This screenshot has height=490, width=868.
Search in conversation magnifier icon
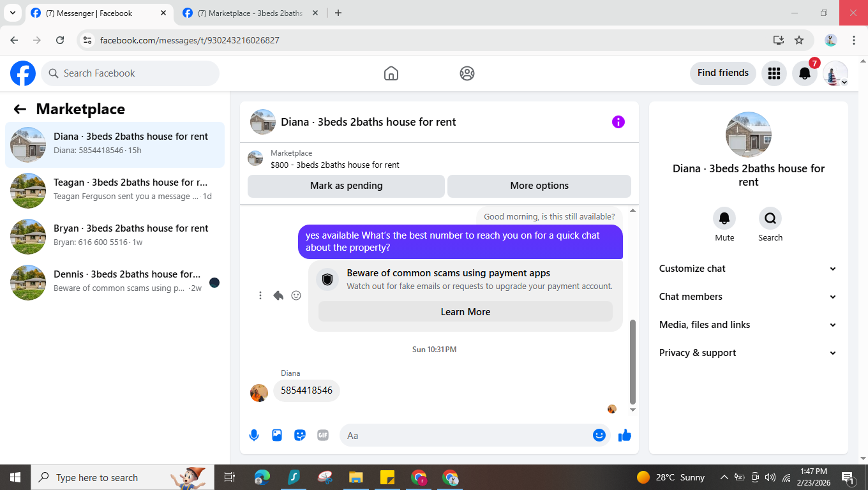coord(770,219)
